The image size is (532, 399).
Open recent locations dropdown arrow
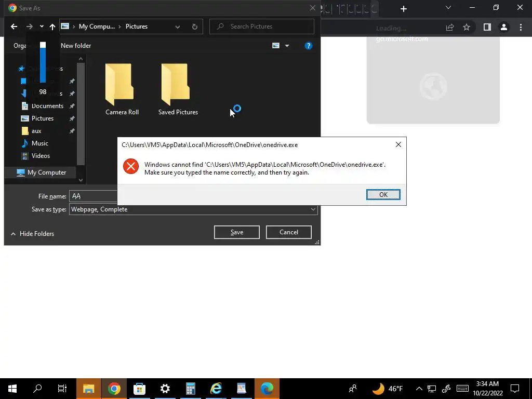tap(42, 26)
